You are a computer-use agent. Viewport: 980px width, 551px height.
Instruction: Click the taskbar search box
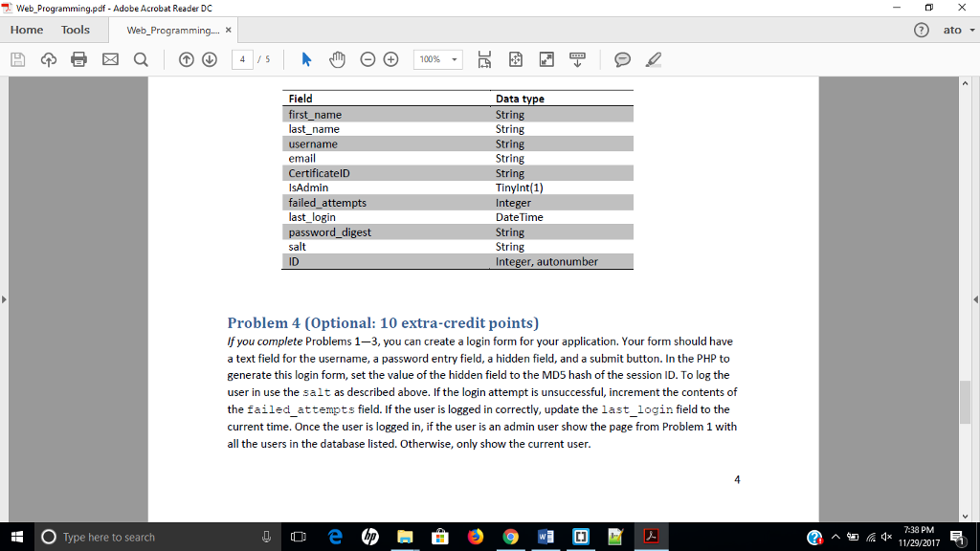156,537
